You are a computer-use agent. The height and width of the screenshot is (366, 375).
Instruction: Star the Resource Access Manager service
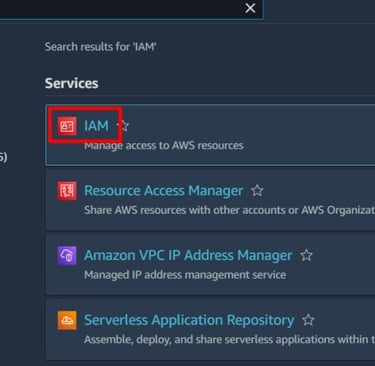257,190
